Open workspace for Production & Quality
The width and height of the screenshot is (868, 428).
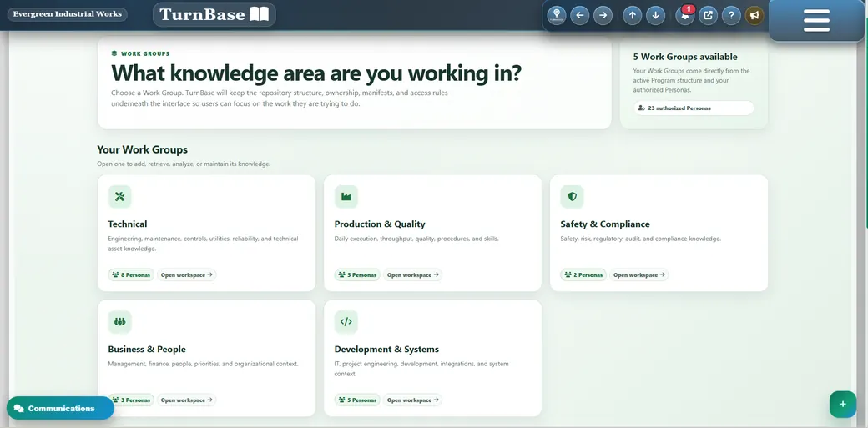pyautogui.click(x=412, y=274)
